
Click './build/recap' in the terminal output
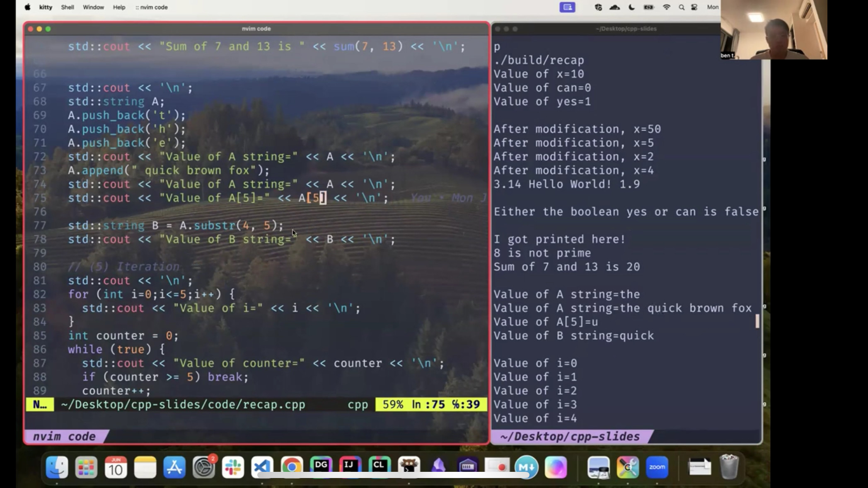click(539, 60)
